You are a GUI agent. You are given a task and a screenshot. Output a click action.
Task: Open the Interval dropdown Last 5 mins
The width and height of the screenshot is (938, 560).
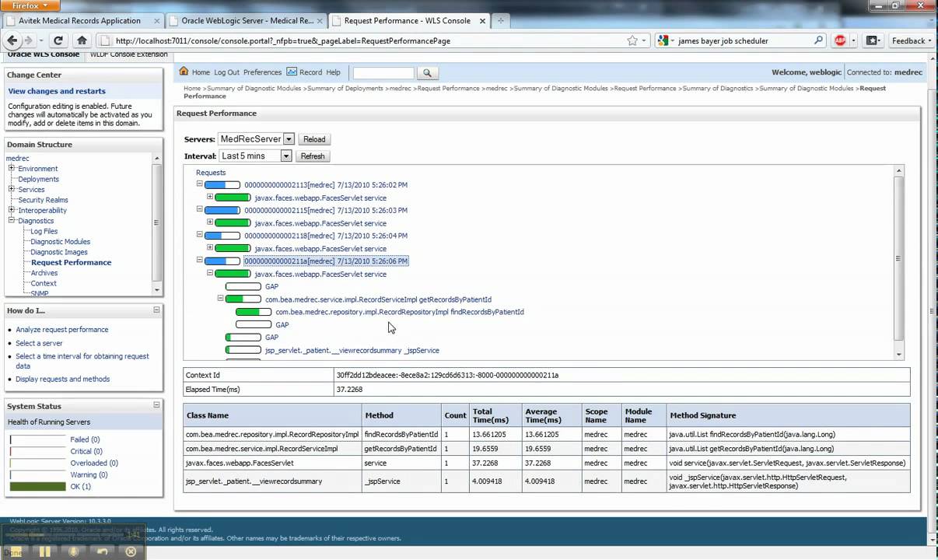[254, 156]
